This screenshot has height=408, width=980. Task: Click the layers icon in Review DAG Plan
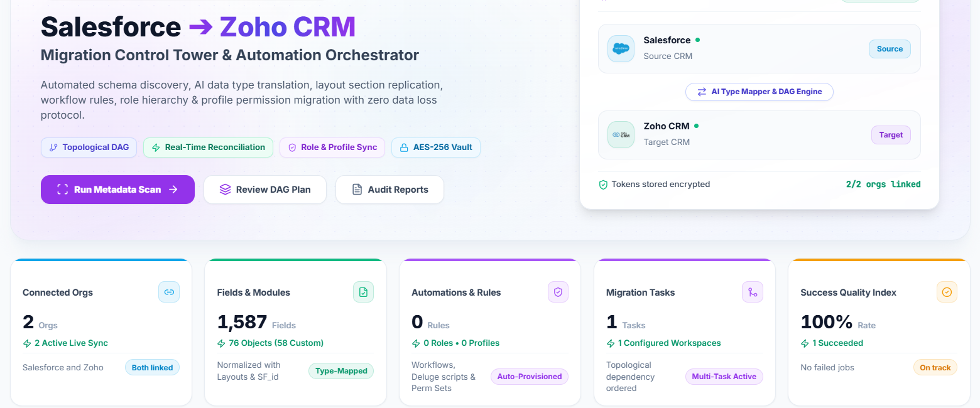tap(226, 190)
